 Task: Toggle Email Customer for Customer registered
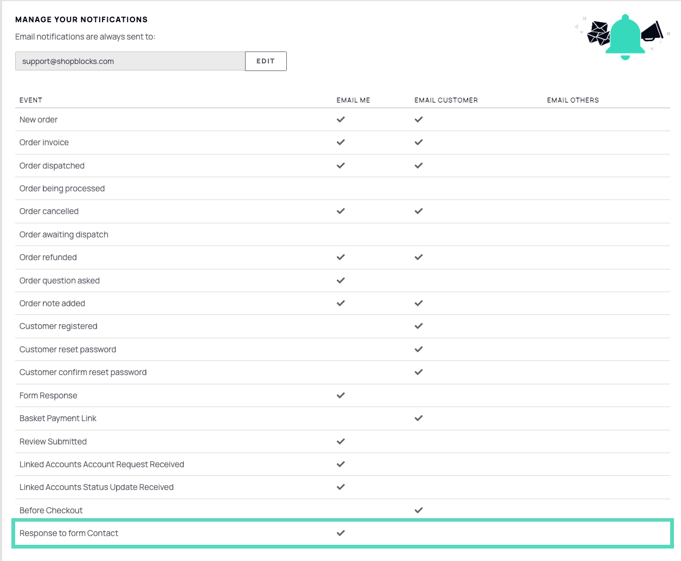(419, 326)
